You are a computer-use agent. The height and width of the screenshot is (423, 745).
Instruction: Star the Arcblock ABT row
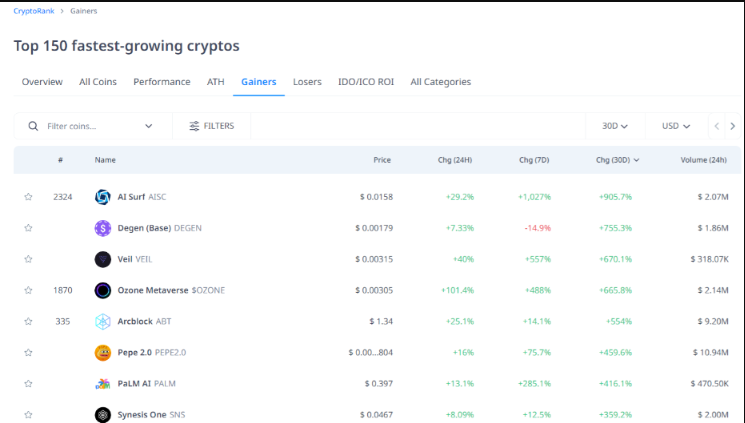point(29,321)
